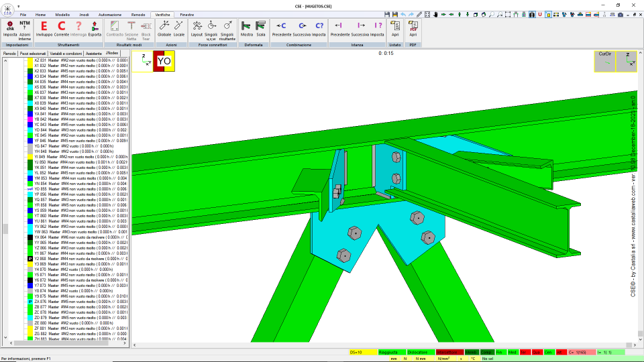Open the Assistente panel tab

point(94,54)
